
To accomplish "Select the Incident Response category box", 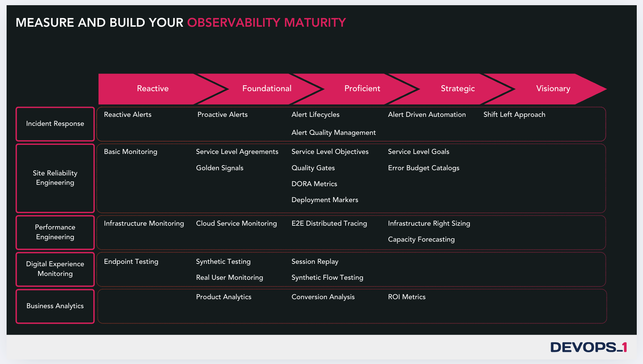I will pyautogui.click(x=55, y=124).
